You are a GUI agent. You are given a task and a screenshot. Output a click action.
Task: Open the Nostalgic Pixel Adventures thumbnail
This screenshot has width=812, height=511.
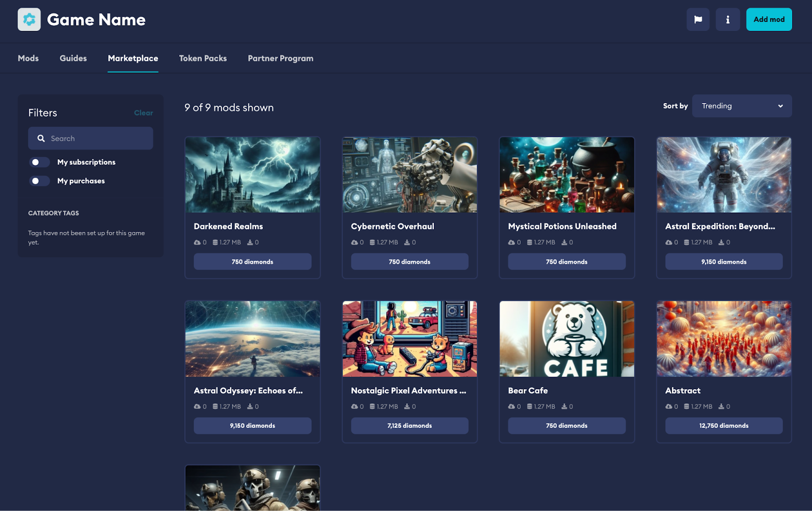410,339
